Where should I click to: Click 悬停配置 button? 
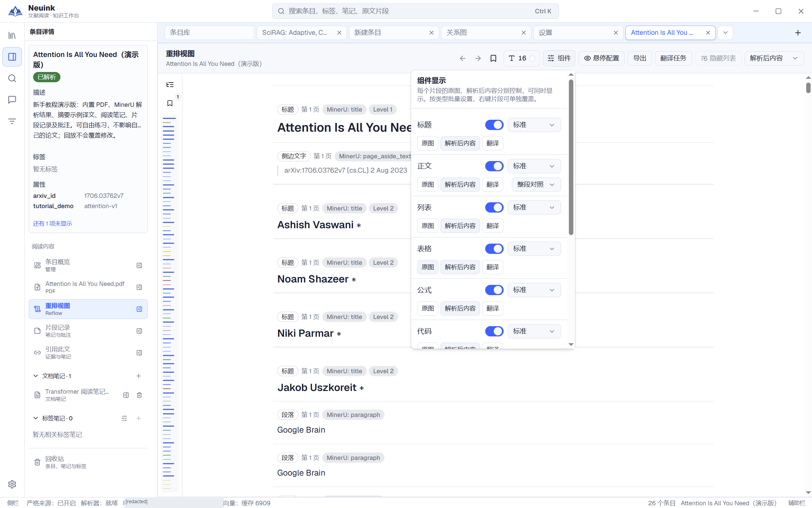coord(601,58)
